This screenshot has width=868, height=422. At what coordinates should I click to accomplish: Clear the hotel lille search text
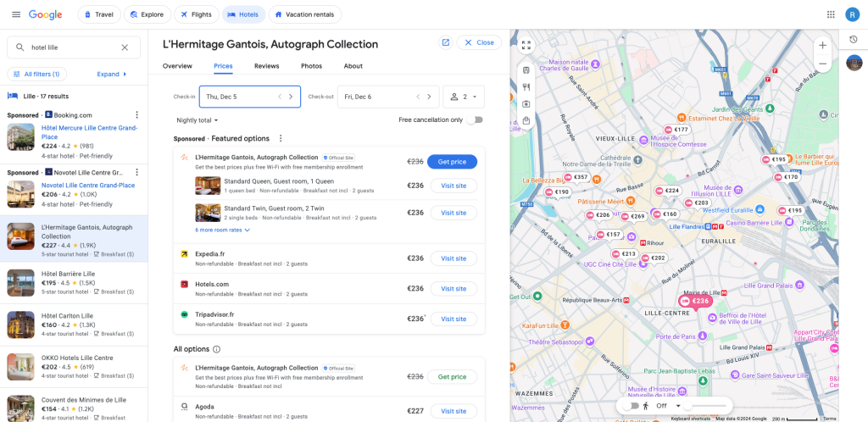tap(125, 47)
